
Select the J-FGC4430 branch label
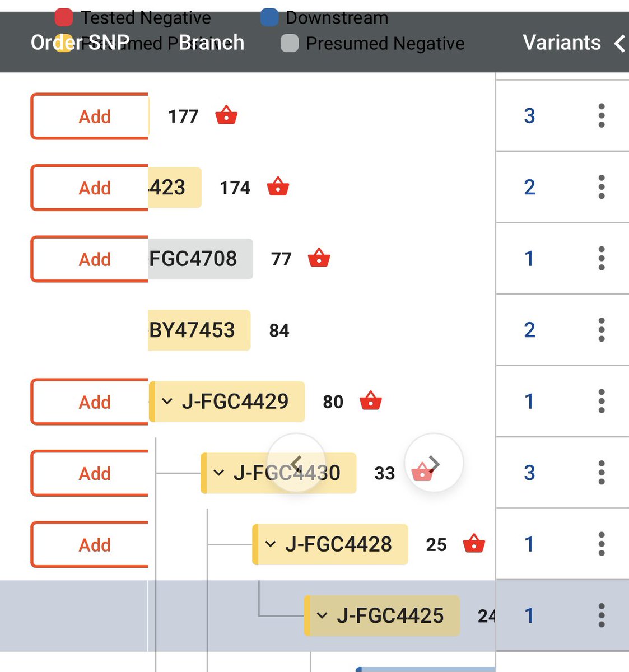point(278,473)
